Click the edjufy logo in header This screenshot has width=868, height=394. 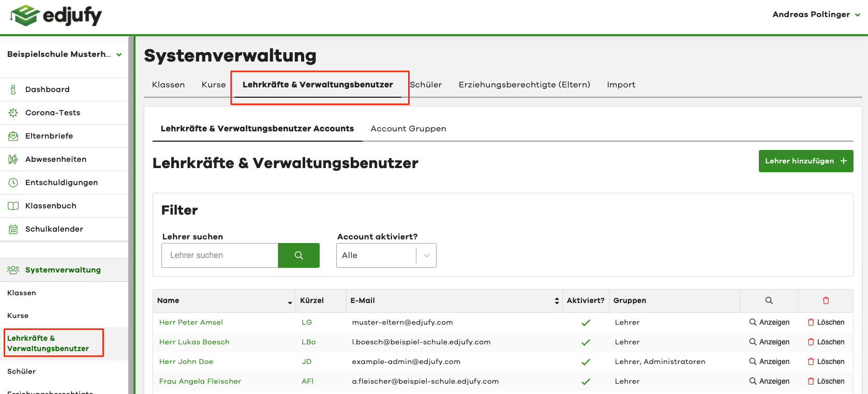pyautogui.click(x=56, y=16)
